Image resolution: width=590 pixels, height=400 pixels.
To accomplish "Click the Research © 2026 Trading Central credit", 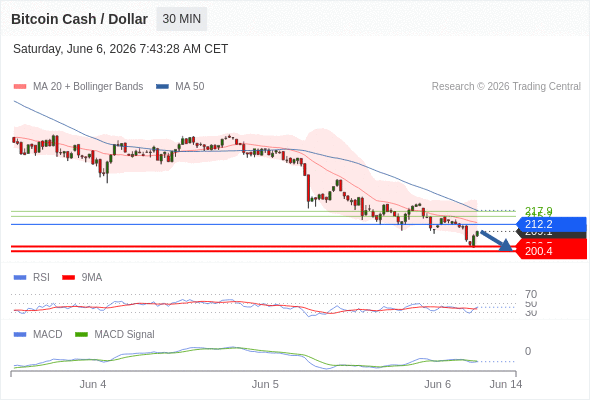I will click(x=506, y=87).
